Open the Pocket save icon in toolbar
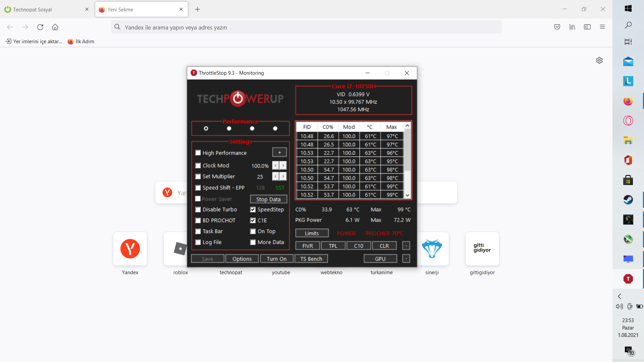This screenshot has height=362, width=644. 557,27
